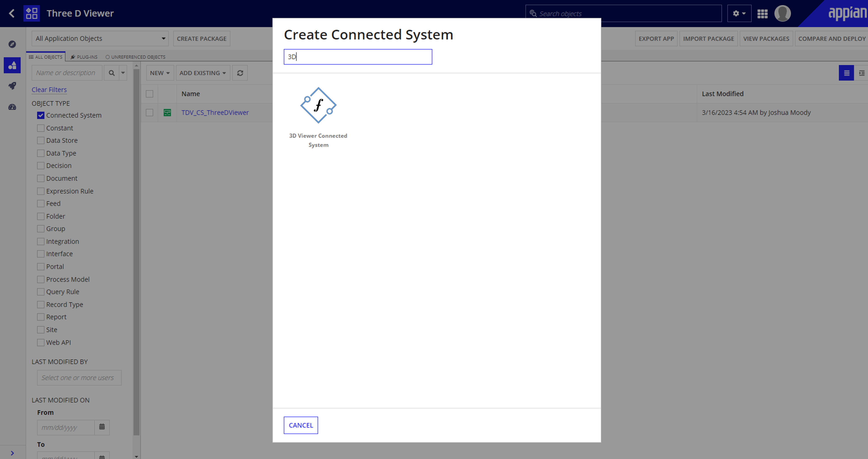Click EXPORT APP button
This screenshot has height=459, width=868.
tap(656, 39)
